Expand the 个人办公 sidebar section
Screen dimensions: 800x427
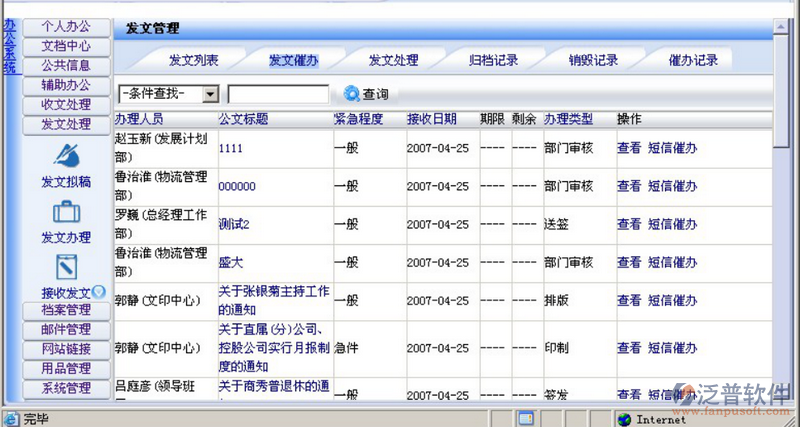(x=66, y=27)
